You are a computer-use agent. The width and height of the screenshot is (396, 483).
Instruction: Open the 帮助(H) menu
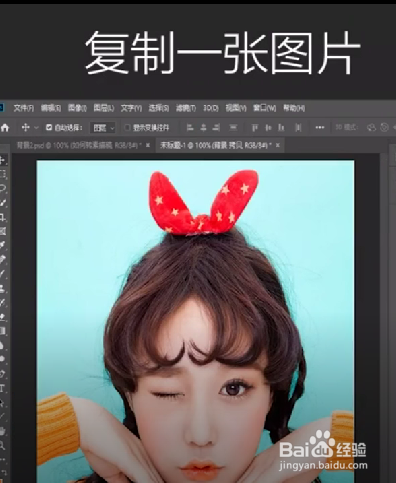294,108
